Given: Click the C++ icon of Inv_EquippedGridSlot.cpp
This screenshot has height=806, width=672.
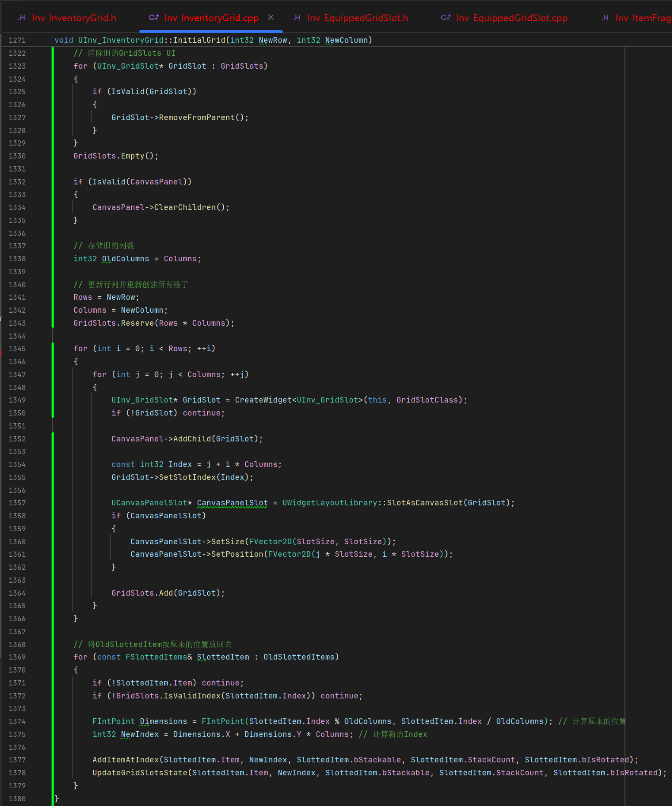Looking at the screenshot, I should 446,18.
